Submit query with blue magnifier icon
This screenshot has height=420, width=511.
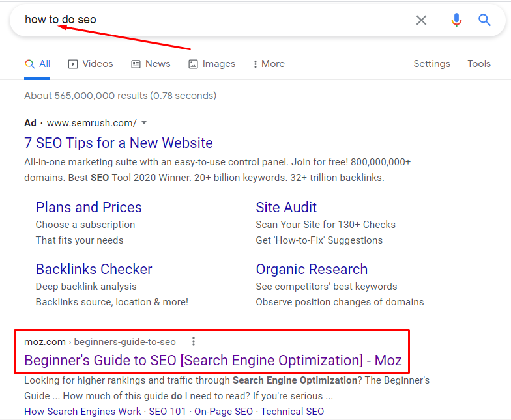(x=484, y=20)
